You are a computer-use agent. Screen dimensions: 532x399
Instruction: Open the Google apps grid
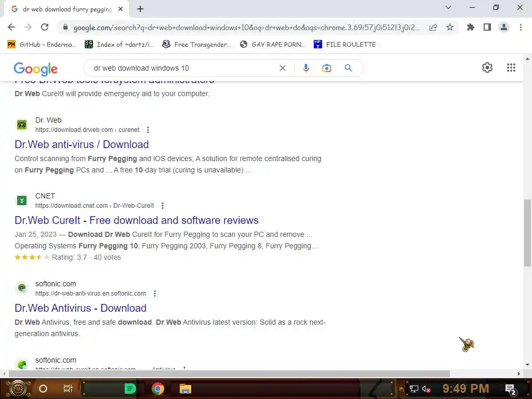pyautogui.click(x=511, y=68)
